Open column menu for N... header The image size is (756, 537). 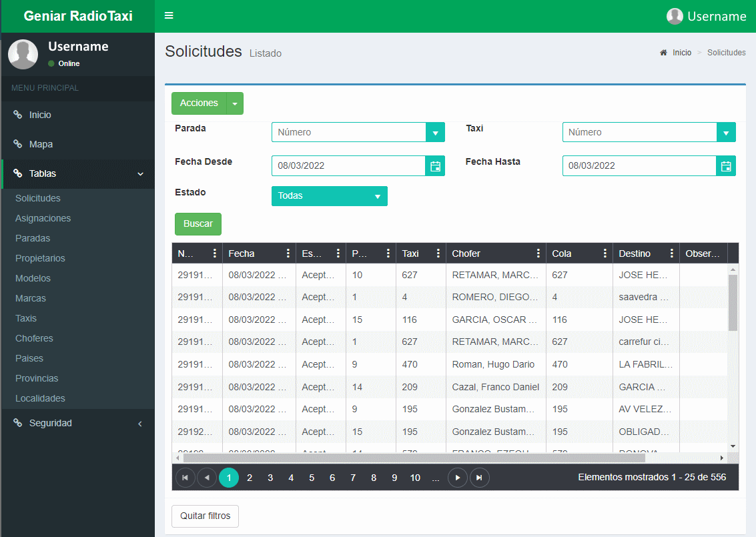pos(215,253)
